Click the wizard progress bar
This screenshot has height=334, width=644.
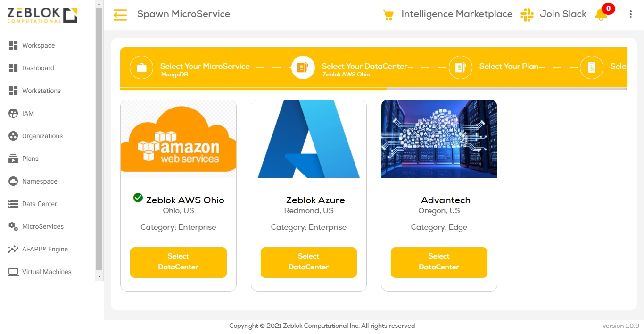click(x=373, y=88)
